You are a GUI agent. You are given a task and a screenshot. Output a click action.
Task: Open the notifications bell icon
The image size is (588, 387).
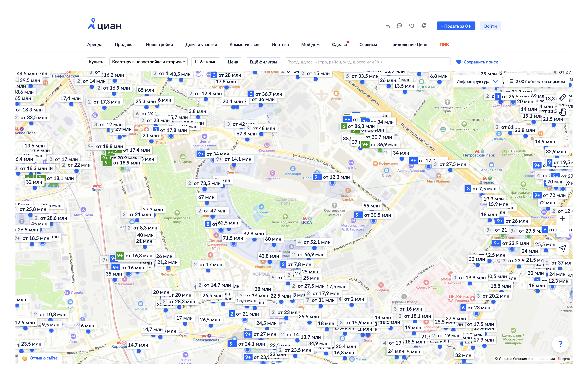[x=424, y=26]
